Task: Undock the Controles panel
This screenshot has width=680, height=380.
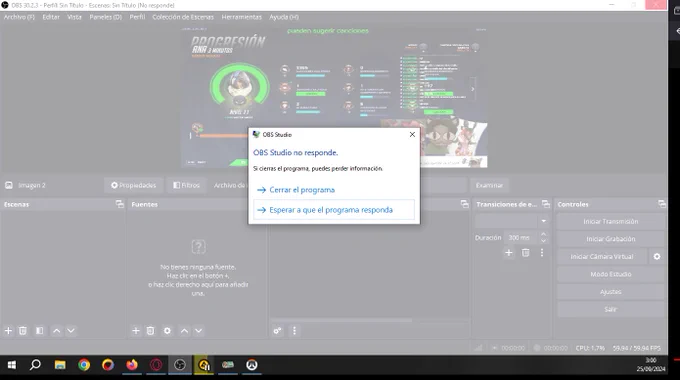Action: click(661, 204)
